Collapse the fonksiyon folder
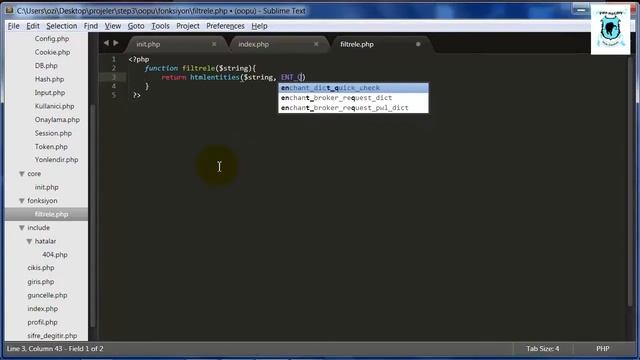 point(22,201)
